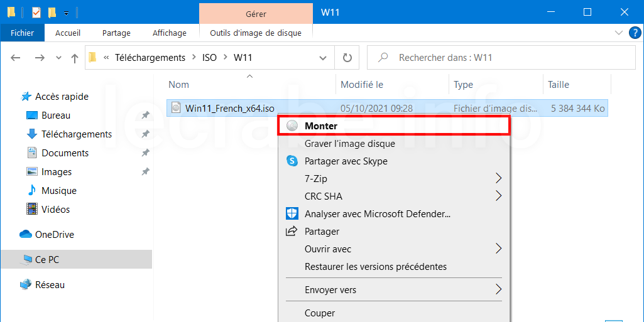Open the CRC SHA submenu
Viewport: 644px width, 322px height.
394,196
